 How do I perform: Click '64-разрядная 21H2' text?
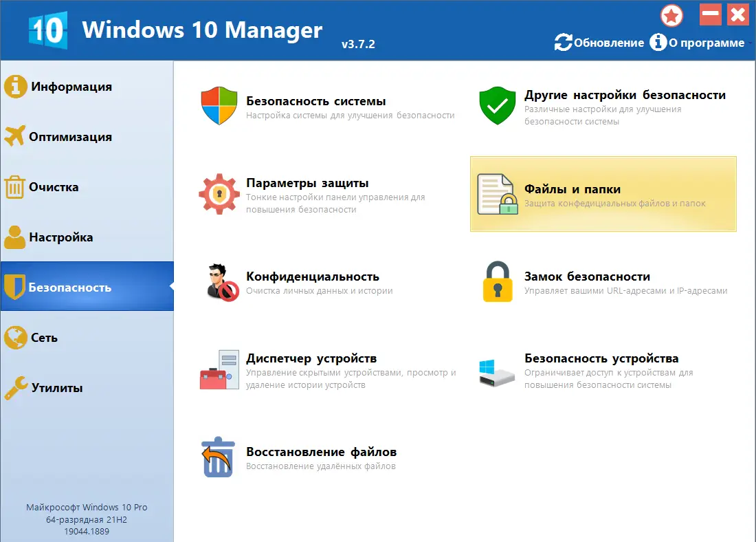pos(87,520)
